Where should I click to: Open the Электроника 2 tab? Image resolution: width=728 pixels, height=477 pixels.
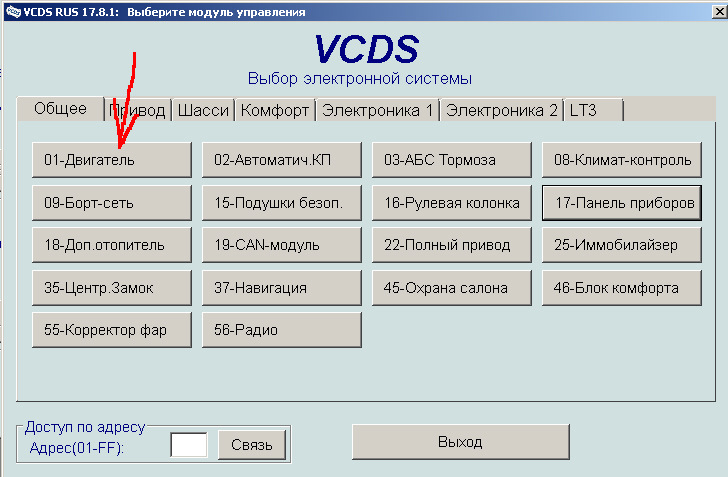[501, 111]
